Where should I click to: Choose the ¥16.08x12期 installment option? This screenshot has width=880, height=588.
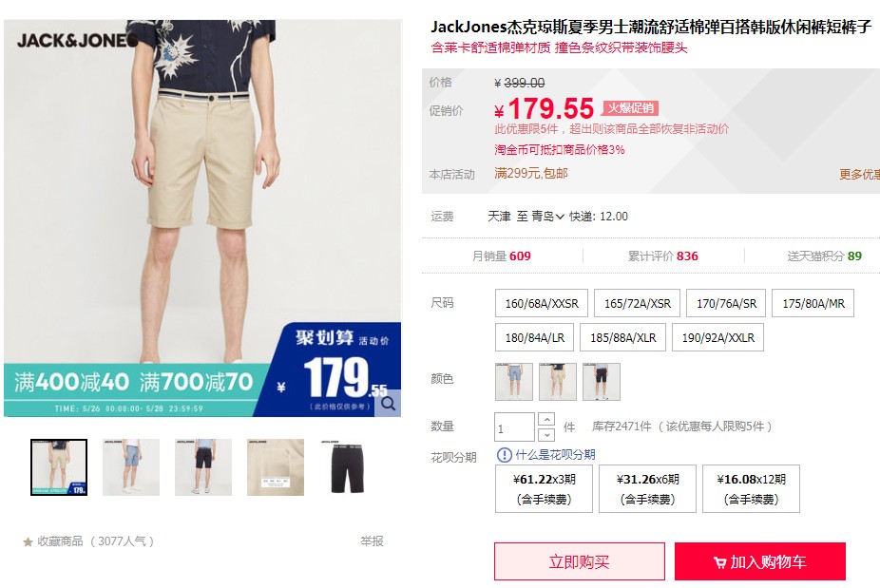click(x=751, y=488)
